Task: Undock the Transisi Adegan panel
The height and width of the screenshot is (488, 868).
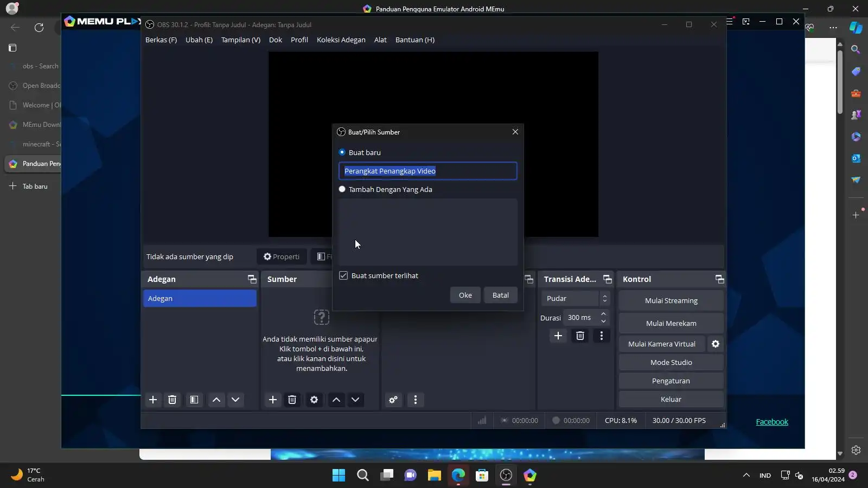Action: pos(608,279)
